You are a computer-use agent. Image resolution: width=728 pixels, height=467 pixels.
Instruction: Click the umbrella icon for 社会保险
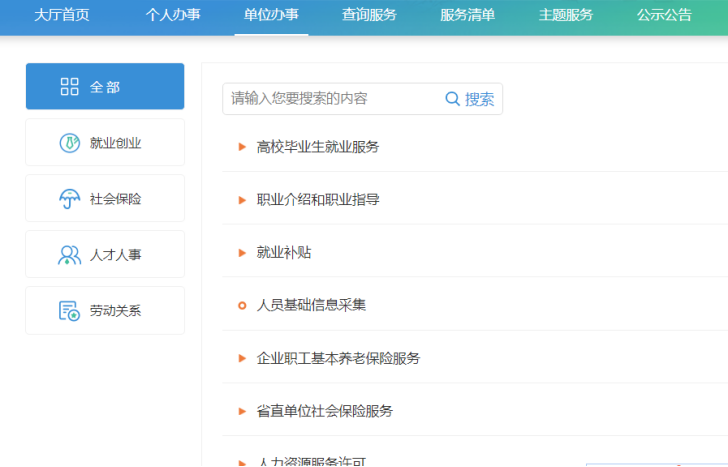pyautogui.click(x=69, y=199)
